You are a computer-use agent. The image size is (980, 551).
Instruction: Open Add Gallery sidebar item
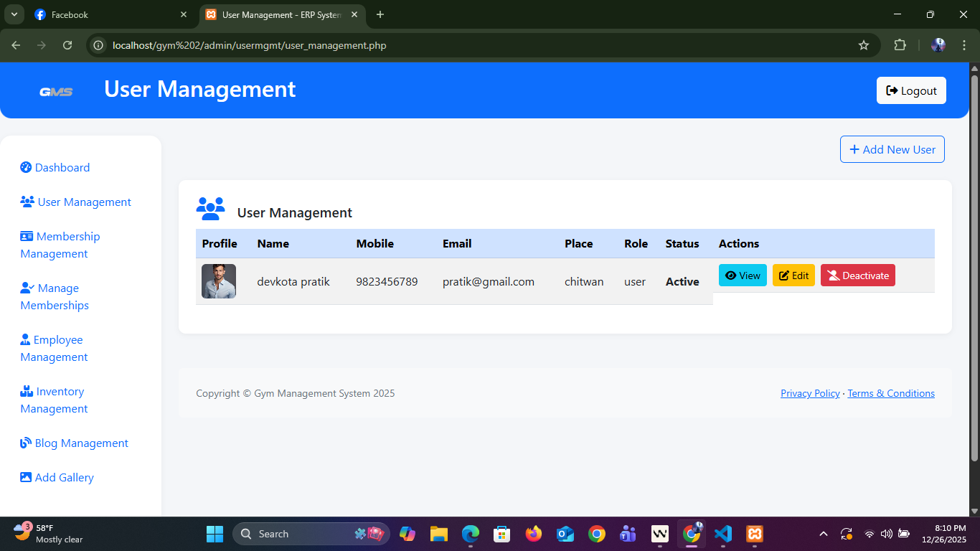pos(57,477)
